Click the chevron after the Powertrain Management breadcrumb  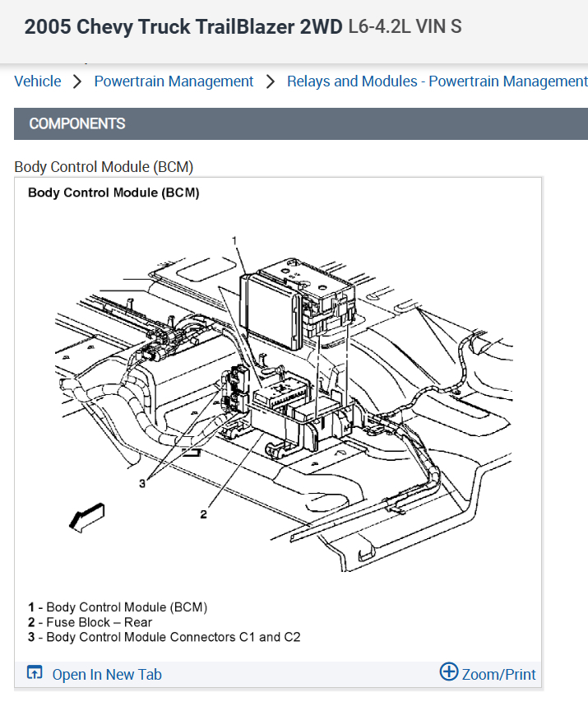[271, 81]
